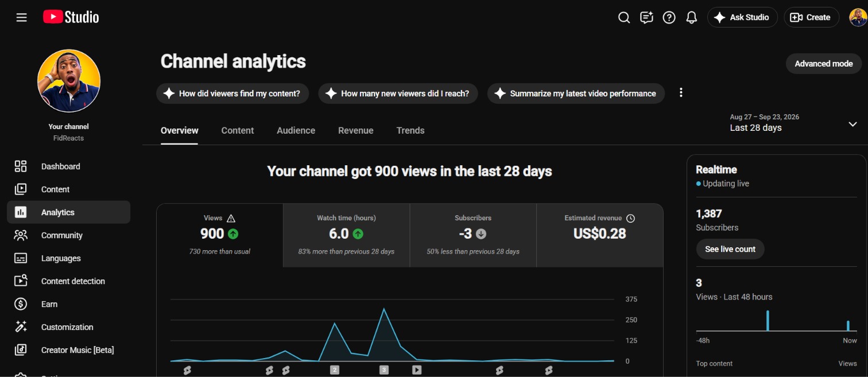Viewport: 868px width, 377px height.
Task: Click the "1,387" subscribers count
Action: coord(709,213)
